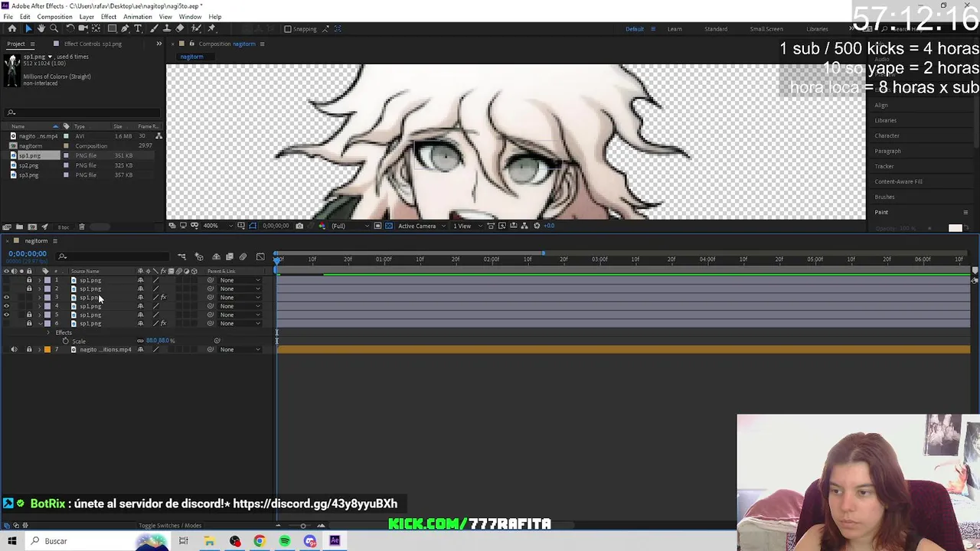Select the Clone Stamp tool
Viewport: 980px width, 551px height.
pyautogui.click(x=167, y=28)
